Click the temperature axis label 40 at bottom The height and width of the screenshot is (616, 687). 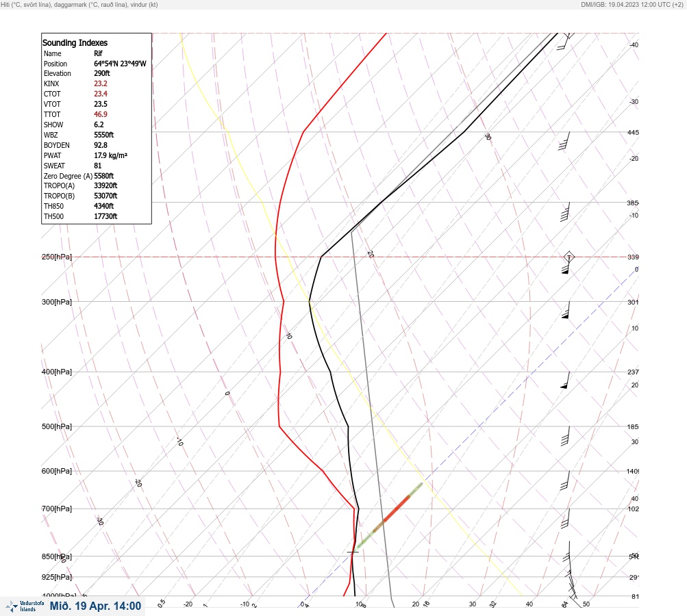pos(529,604)
